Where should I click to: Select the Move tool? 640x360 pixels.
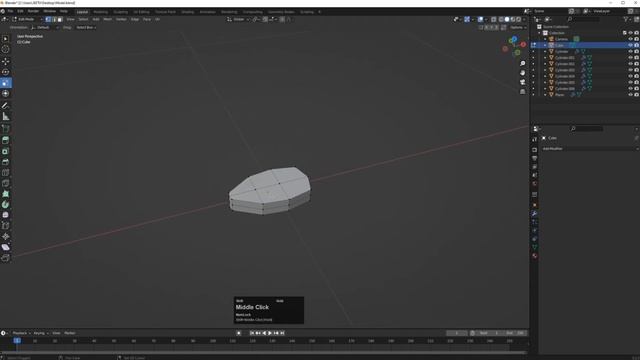6,61
